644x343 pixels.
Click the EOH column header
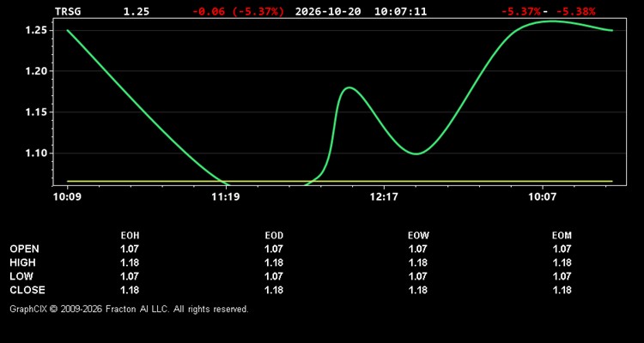[130, 236]
